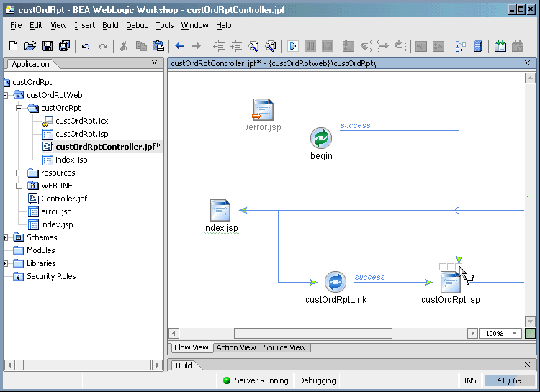Click the Redo toolbar icon
Screen dimensions: 540x392
[x=103, y=46]
